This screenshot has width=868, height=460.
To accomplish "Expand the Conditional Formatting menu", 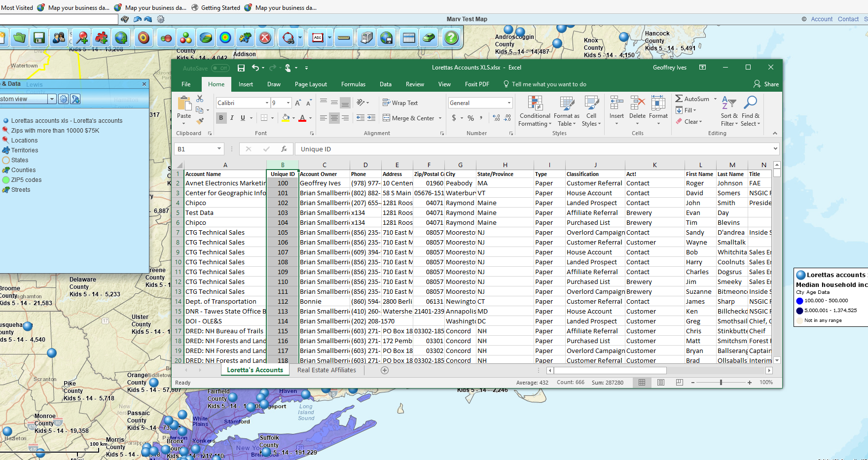I will point(535,111).
